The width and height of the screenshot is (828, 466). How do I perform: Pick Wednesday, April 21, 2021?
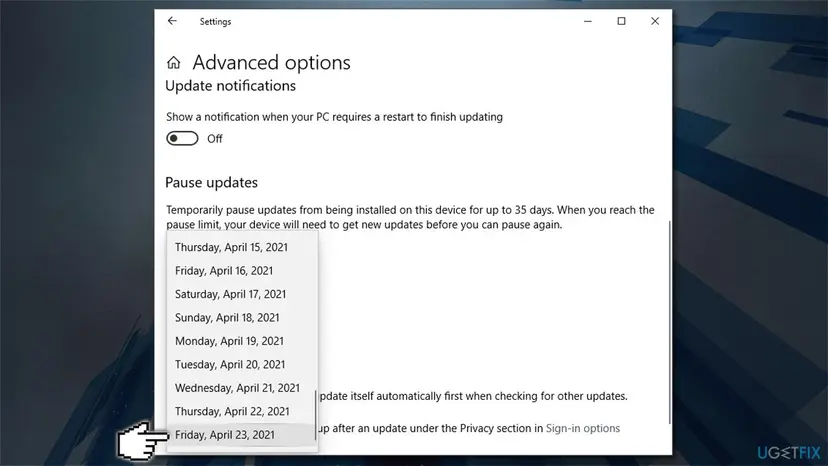(242, 388)
